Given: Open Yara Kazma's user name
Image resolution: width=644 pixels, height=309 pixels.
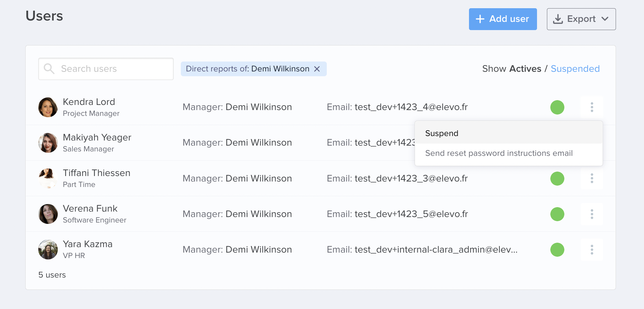Looking at the screenshot, I should point(88,244).
